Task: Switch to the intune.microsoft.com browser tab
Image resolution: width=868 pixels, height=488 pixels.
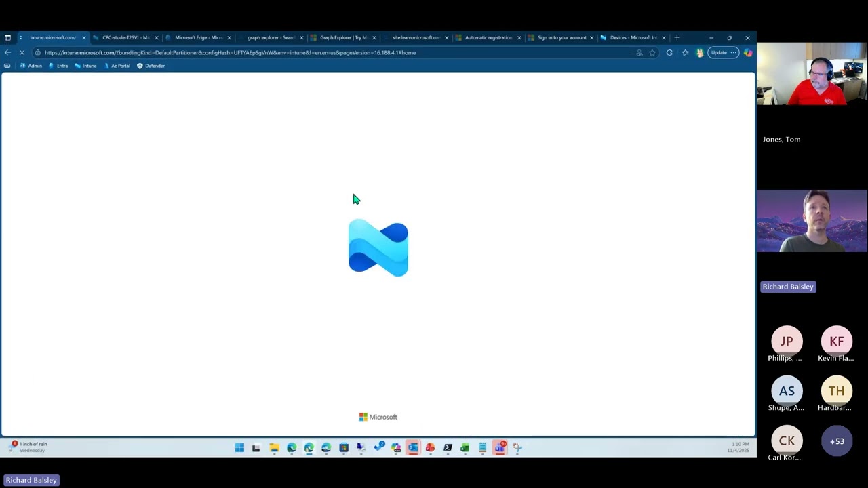Action: [53, 38]
